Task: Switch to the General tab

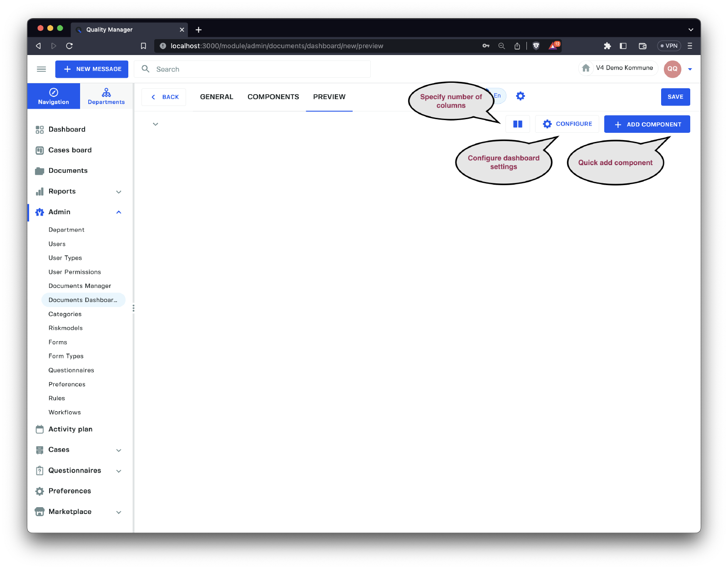Action: point(217,97)
